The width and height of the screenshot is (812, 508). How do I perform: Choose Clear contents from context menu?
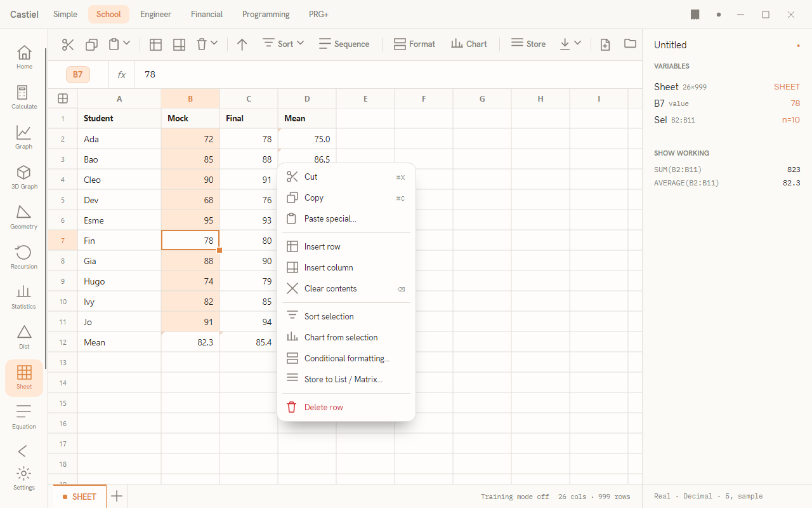pyautogui.click(x=346, y=289)
